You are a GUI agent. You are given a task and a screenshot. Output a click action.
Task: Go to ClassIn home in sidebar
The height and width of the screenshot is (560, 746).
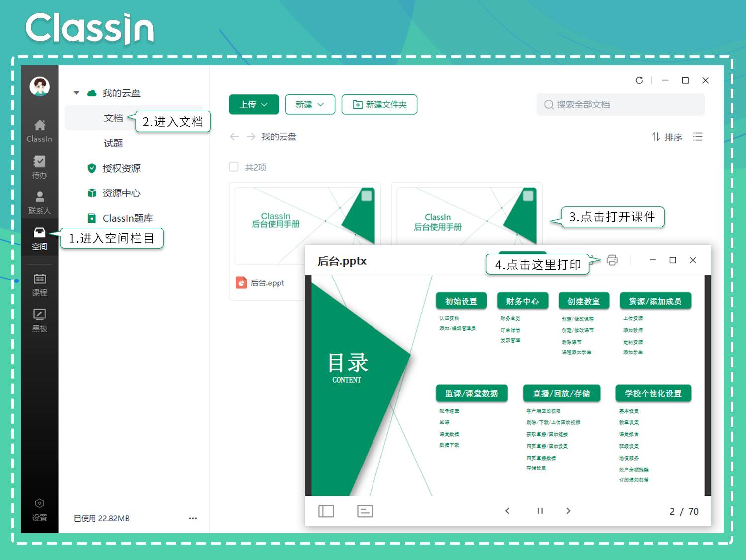(x=39, y=131)
